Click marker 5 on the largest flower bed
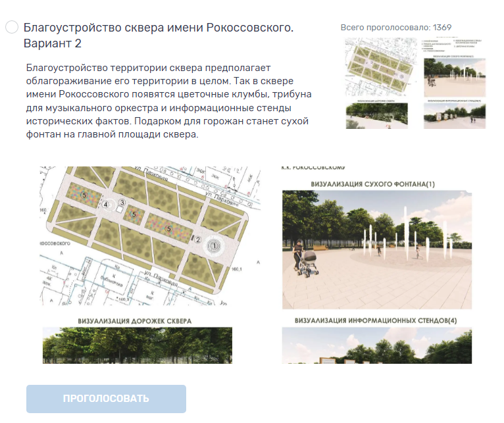The image size is (504, 423). [x=169, y=228]
